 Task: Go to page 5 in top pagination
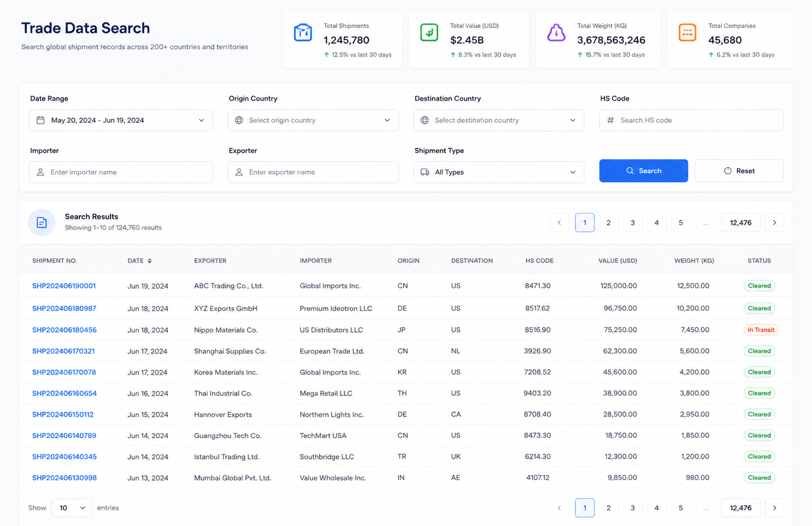click(x=681, y=223)
